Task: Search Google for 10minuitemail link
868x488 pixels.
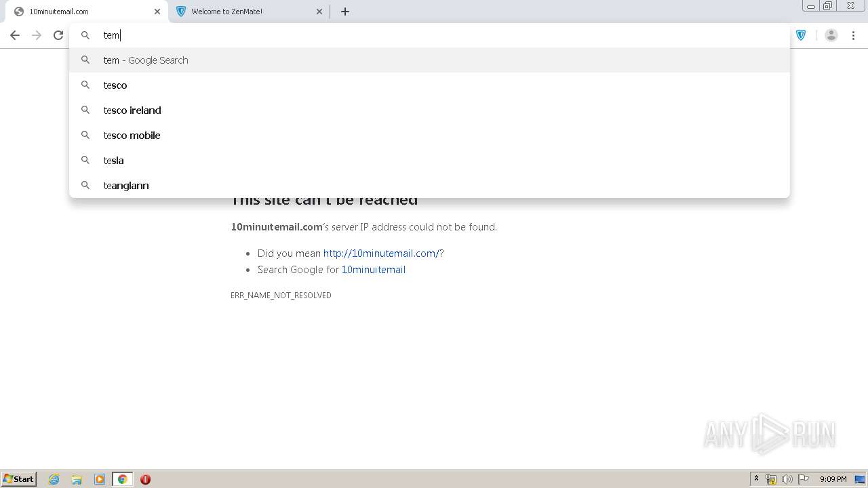Action: (374, 270)
